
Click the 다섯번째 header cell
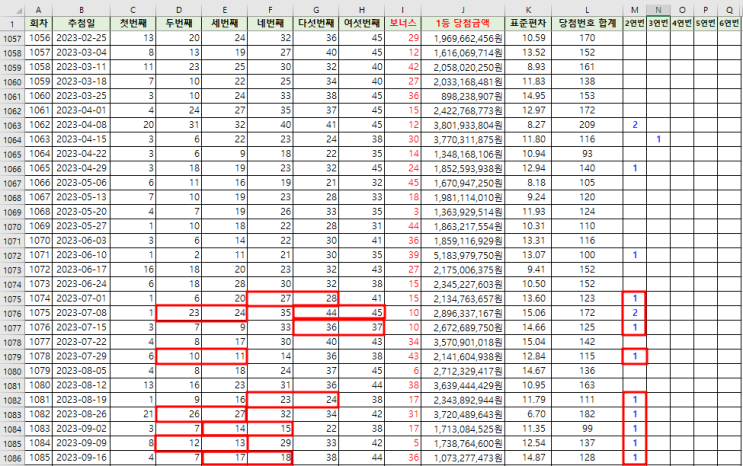pos(316,23)
